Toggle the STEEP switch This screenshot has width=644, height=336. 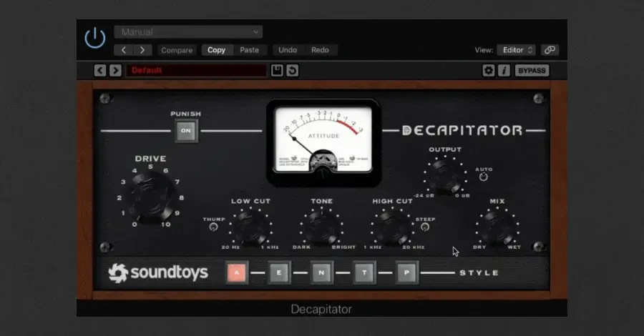click(x=425, y=227)
